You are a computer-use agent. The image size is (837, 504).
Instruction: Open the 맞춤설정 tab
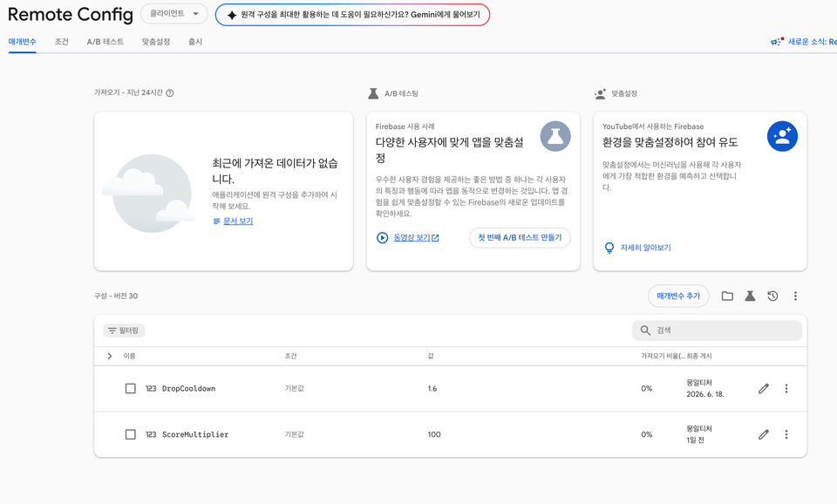[x=156, y=42]
